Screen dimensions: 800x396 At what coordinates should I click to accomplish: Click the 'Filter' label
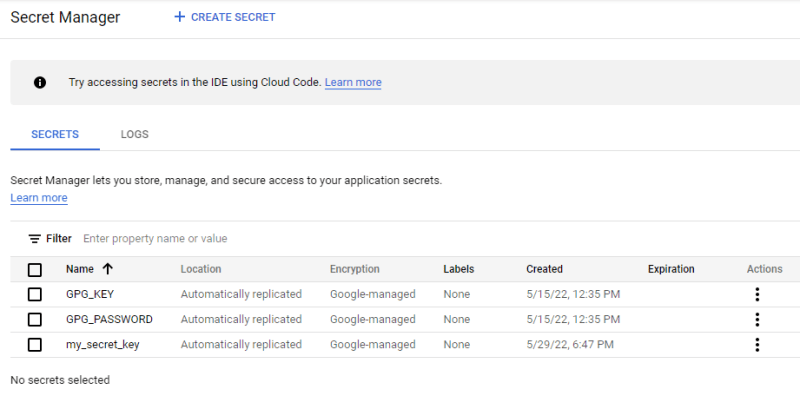pos(59,238)
